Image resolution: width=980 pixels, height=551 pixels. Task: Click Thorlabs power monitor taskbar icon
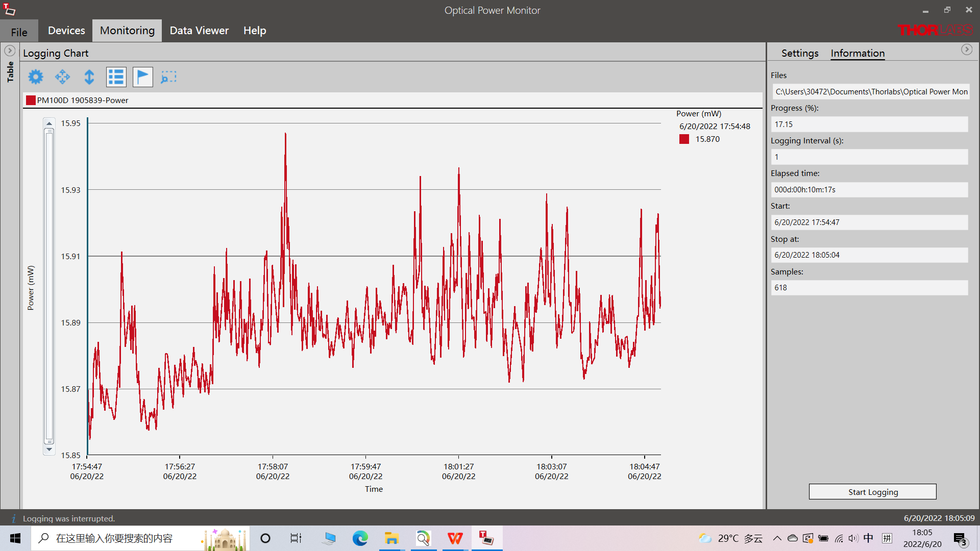(x=486, y=538)
